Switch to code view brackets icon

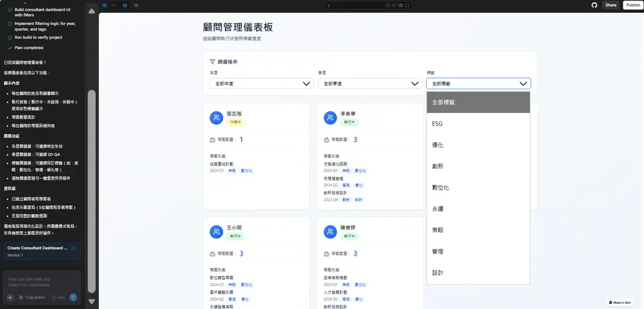[x=114, y=5]
